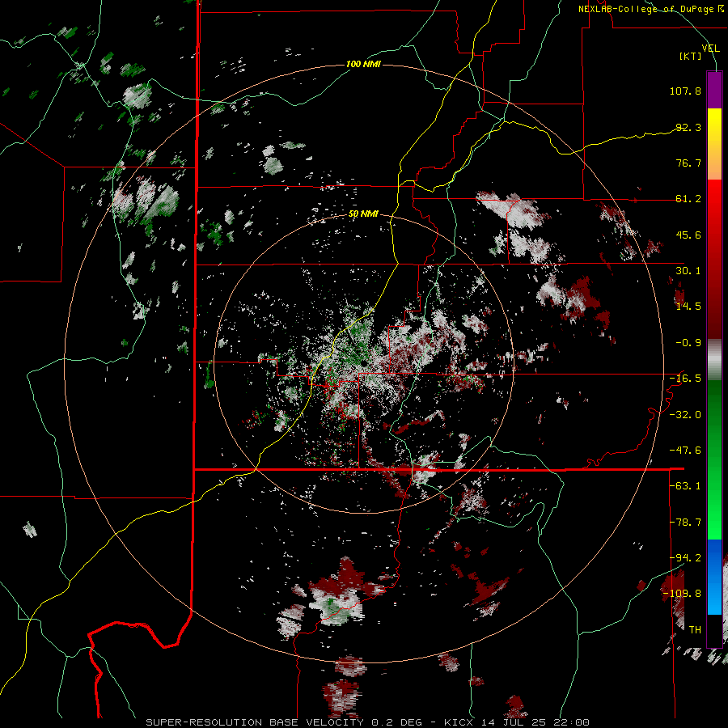Click the [KT] units label

coord(691,56)
